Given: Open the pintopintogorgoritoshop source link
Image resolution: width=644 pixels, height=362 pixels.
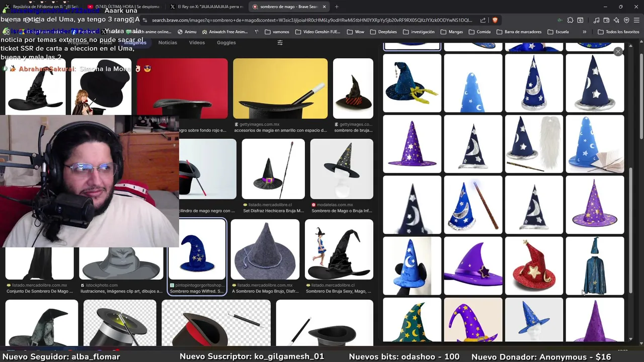Looking at the screenshot, I should click(x=197, y=285).
